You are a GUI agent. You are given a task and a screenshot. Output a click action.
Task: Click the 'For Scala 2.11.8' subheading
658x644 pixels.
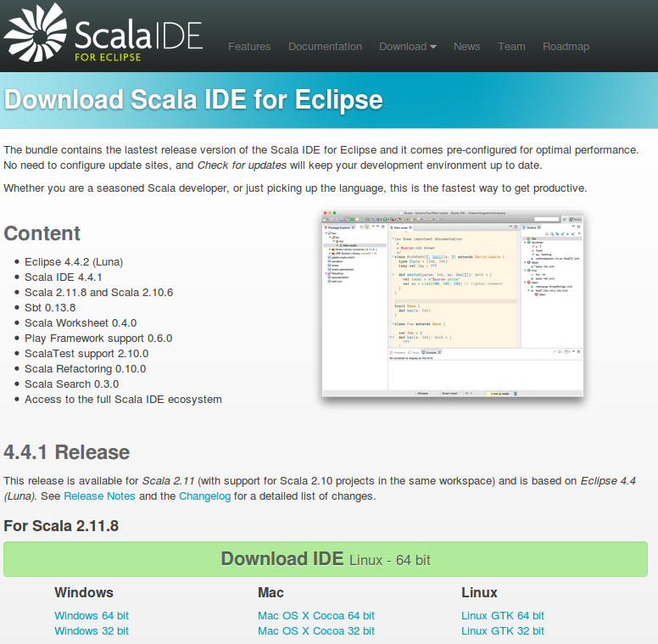coord(61,526)
